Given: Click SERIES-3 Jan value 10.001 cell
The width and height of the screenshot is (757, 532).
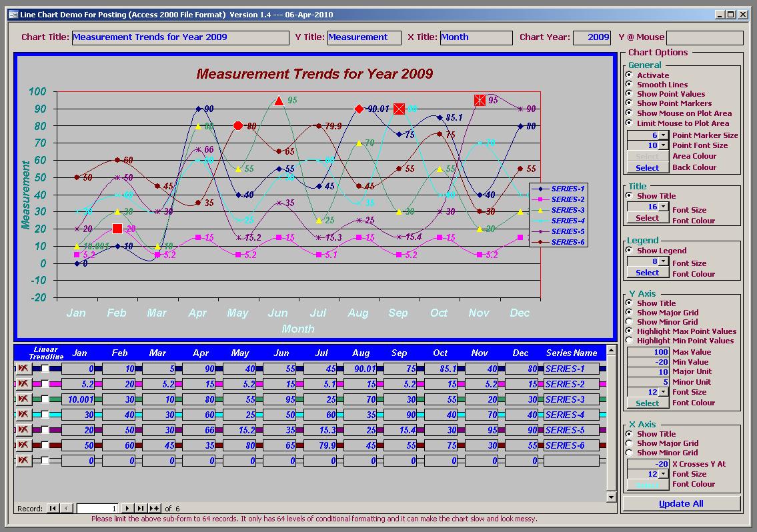Looking at the screenshot, I should [78, 400].
